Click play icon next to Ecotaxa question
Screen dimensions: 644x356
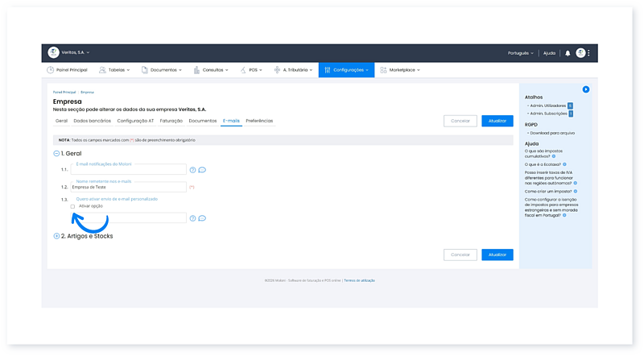[564, 164]
